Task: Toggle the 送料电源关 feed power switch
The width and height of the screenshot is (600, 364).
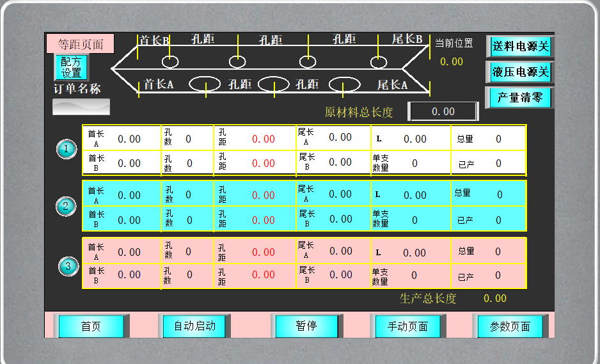Action: tap(519, 47)
